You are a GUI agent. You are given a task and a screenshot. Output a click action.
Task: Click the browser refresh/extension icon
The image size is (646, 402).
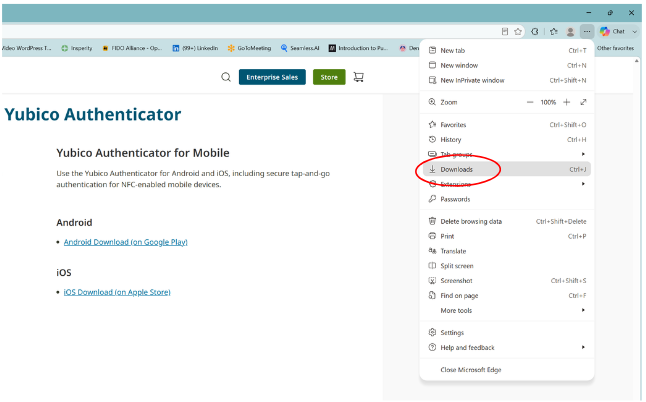point(535,31)
